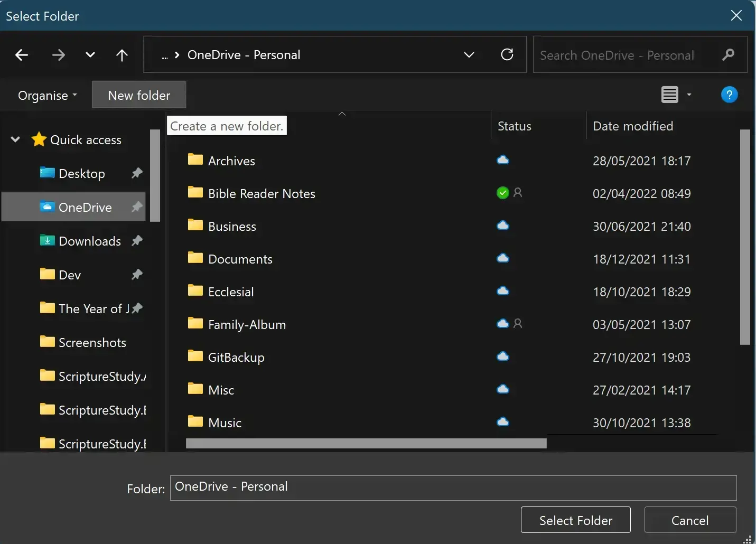Open the Organise menu
Screen dimensions: 756x544
point(47,95)
